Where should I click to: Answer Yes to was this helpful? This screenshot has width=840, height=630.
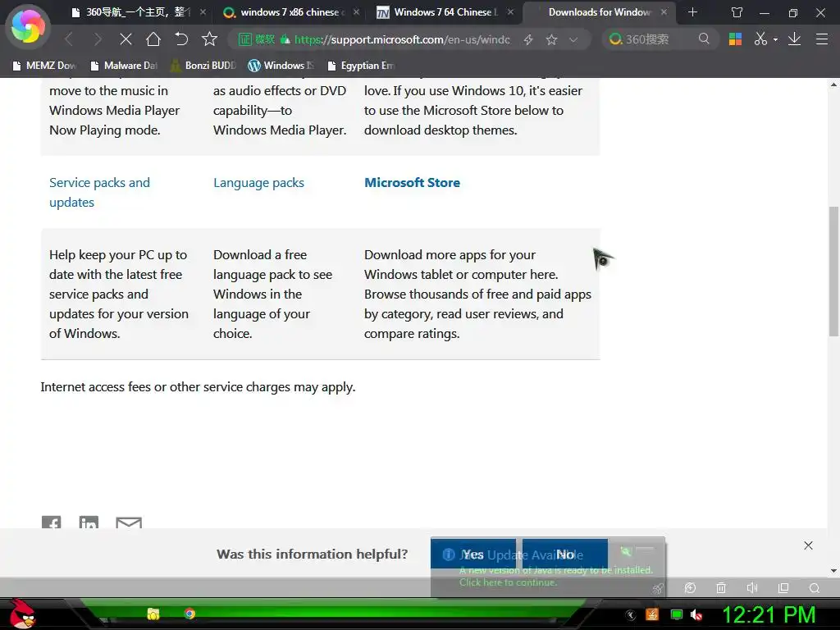(x=473, y=554)
